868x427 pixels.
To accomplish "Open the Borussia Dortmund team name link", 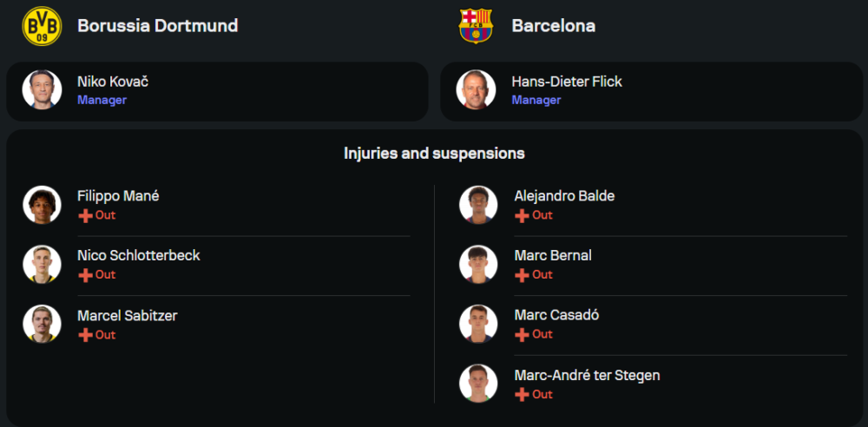I will click(157, 26).
